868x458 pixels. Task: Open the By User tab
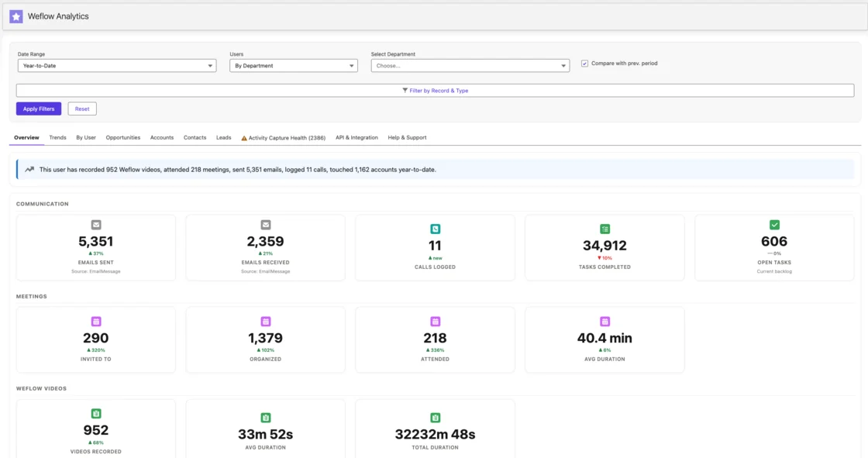[x=86, y=137]
